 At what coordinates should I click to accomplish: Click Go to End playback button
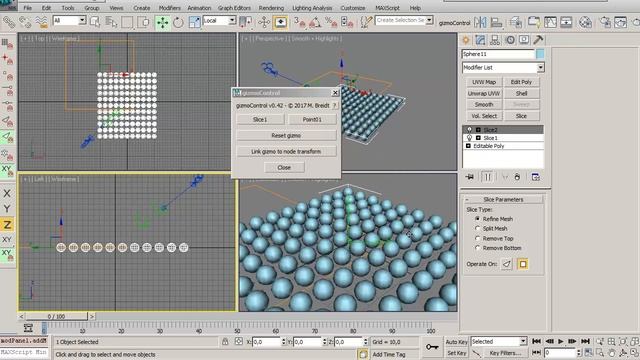click(x=585, y=341)
